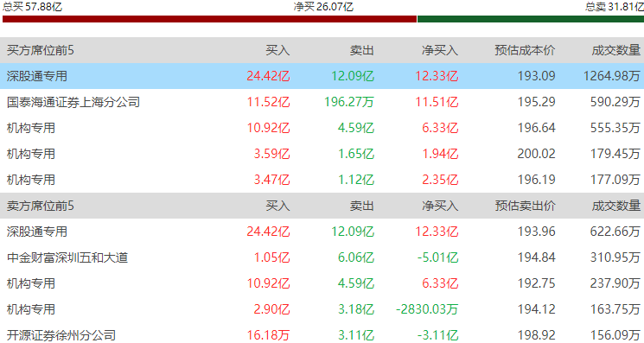The height and width of the screenshot is (343, 644).
Task: Click the net buy value -3.11亿
Action: pos(437,335)
